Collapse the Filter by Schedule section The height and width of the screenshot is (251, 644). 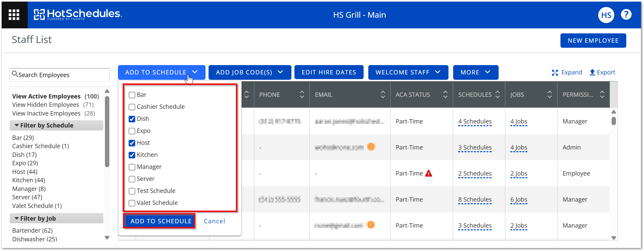tap(56, 125)
